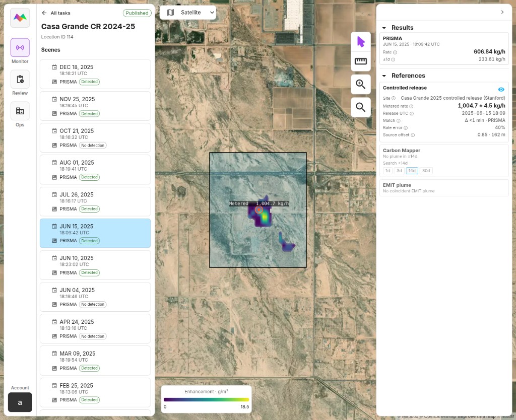Select the NOV 25, 2025 scene
516x420 pixels.
point(95,106)
